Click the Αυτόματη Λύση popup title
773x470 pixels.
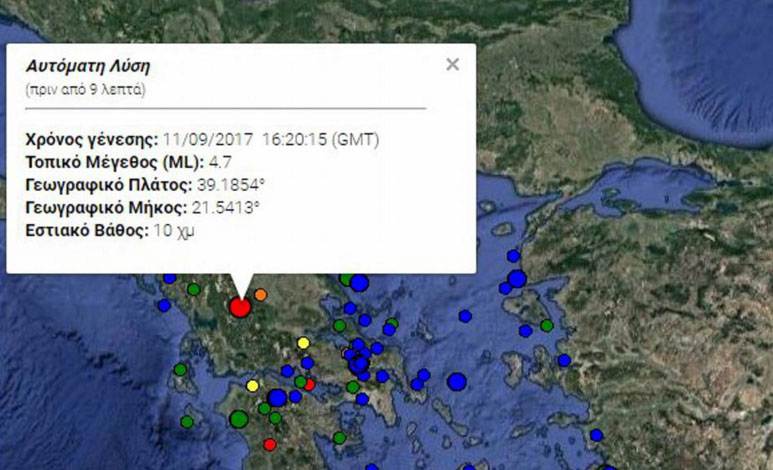88,67
